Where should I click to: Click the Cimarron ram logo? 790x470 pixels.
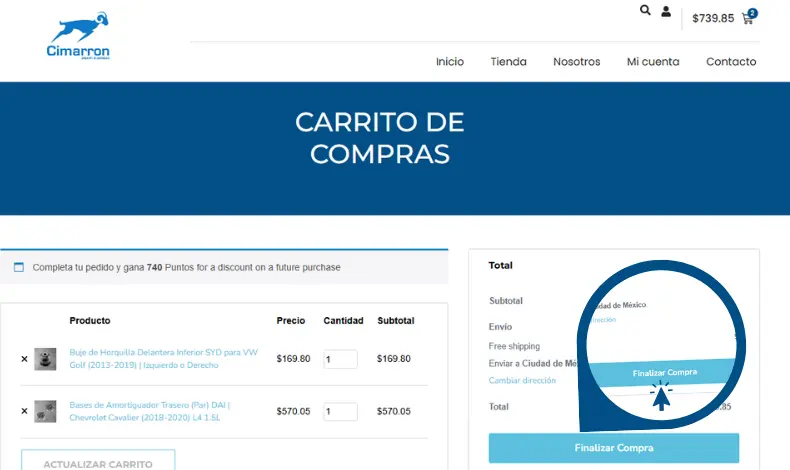tap(78, 36)
